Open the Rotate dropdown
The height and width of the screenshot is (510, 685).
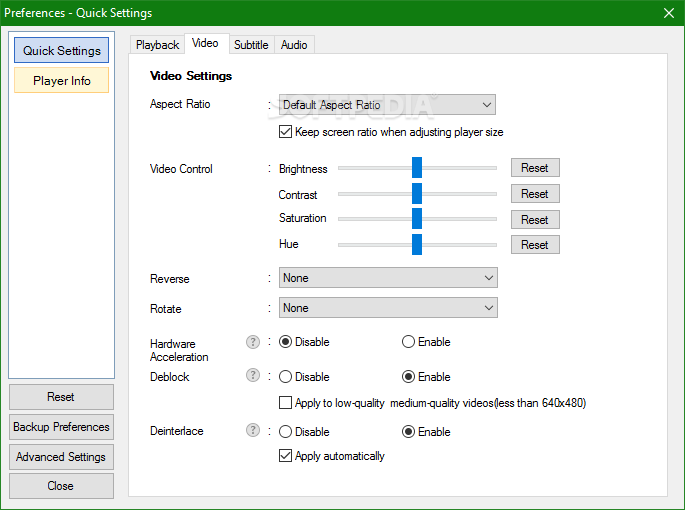pos(388,308)
